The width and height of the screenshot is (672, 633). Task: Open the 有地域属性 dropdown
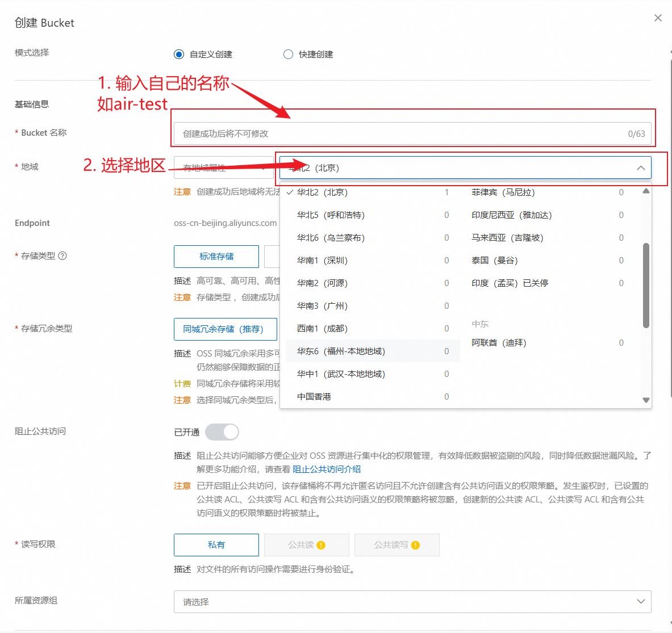223,168
